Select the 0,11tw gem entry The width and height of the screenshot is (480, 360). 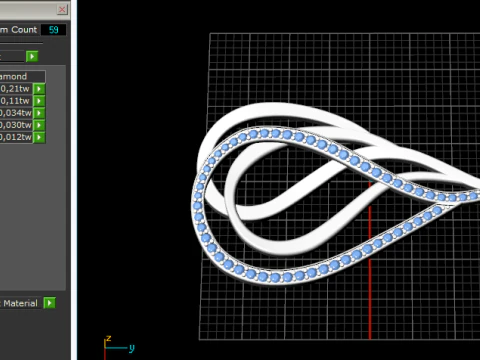coord(16,101)
